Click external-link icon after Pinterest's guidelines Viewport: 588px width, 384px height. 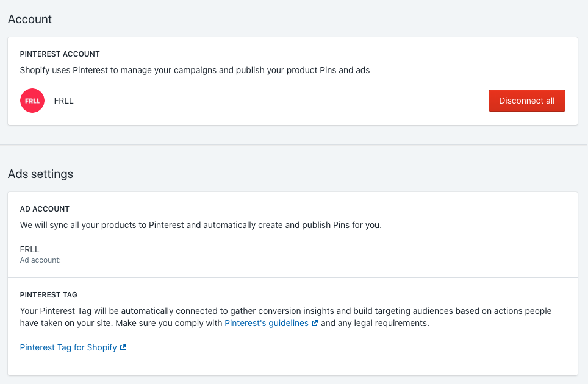tap(315, 323)
